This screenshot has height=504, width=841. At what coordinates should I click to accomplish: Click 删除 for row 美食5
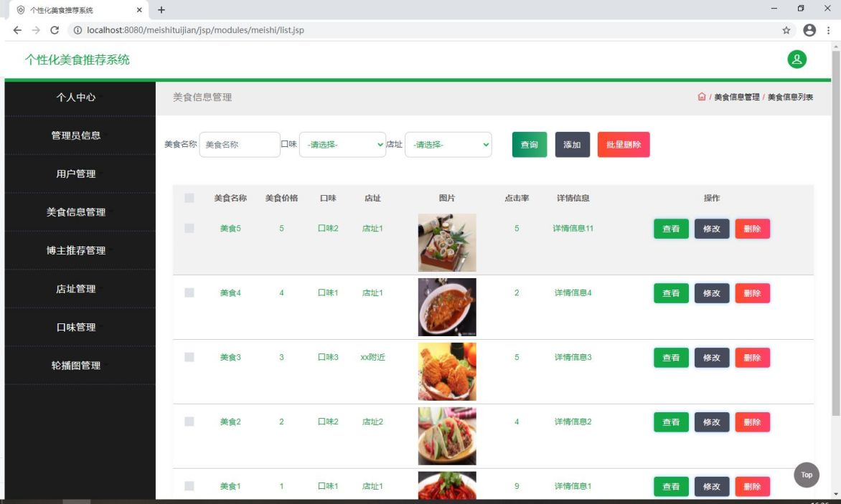tap(753, 229)
